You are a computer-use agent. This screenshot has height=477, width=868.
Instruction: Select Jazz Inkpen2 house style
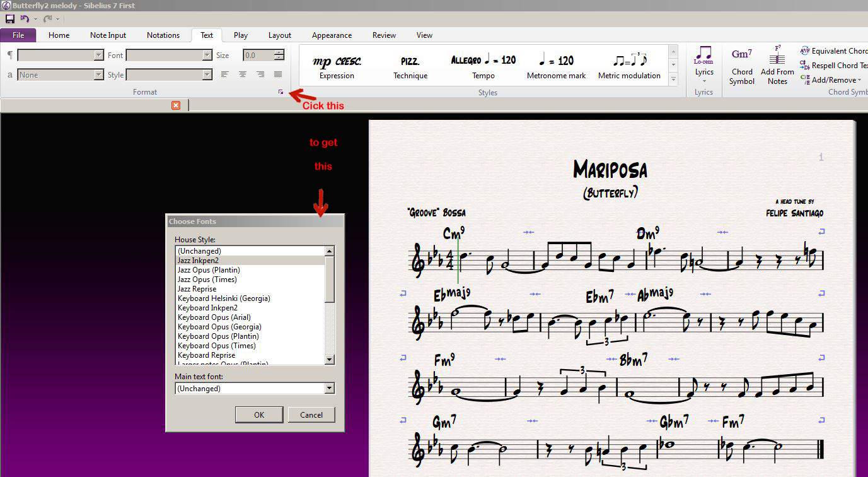click(x=250, y=261)
